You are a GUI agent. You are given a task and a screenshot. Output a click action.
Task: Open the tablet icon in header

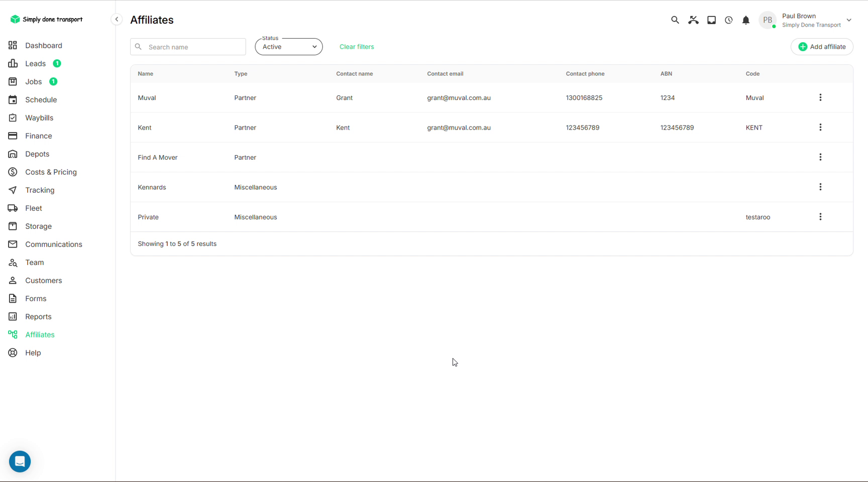(711, 20)
